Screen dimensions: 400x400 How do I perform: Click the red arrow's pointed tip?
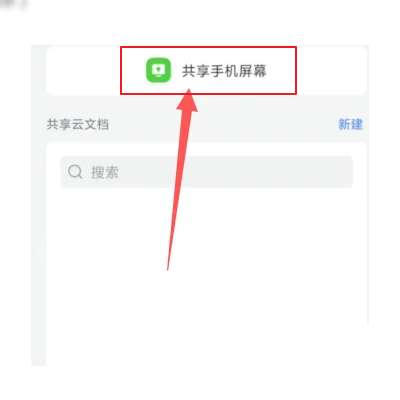coord(189,90)
